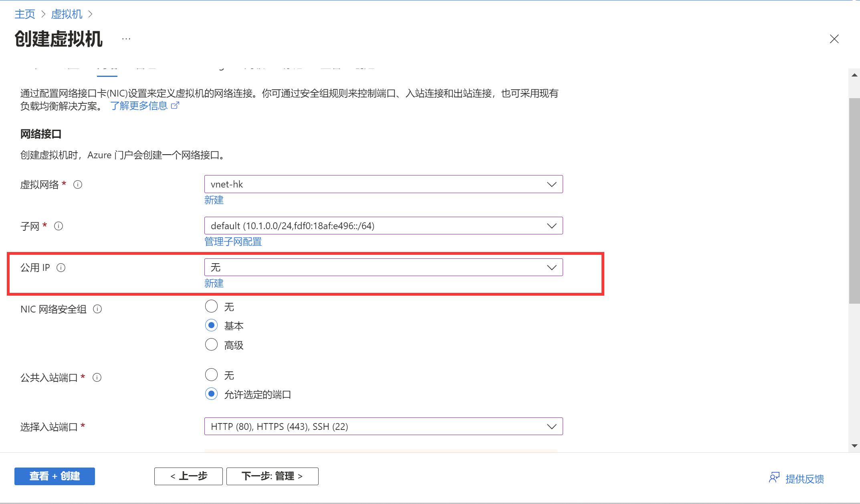This screenshot has height=504, width=860.
Task: Navigate to 虚拟机 breadcrumb item
Action: (67, 14)
